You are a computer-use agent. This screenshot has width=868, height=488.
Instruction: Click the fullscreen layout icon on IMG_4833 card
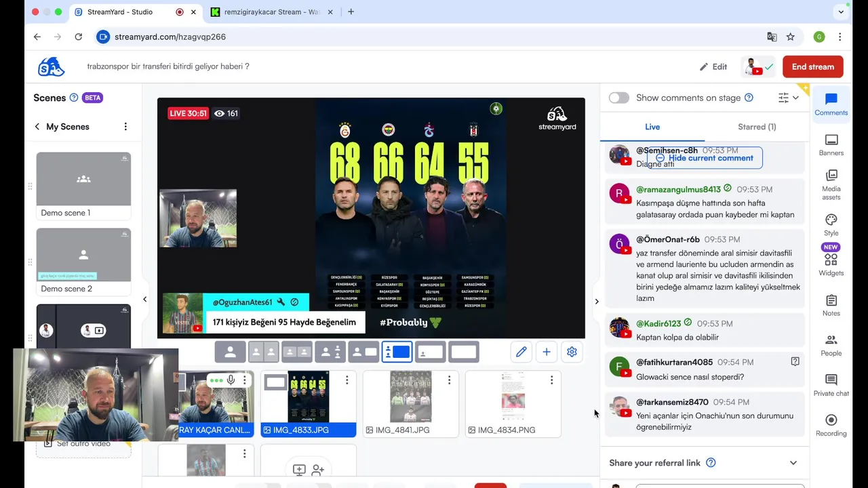click(x=275, y=382)
